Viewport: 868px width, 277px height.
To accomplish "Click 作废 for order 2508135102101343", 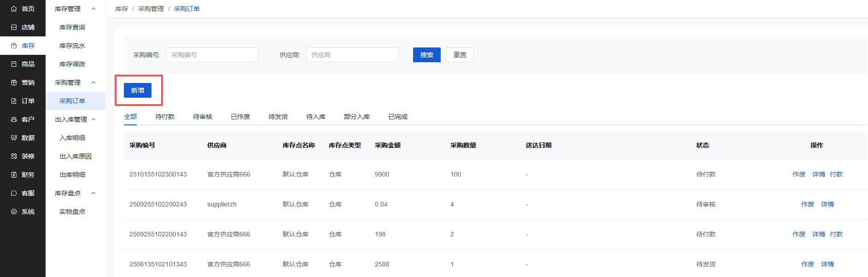I will click(x=808, y=264).
